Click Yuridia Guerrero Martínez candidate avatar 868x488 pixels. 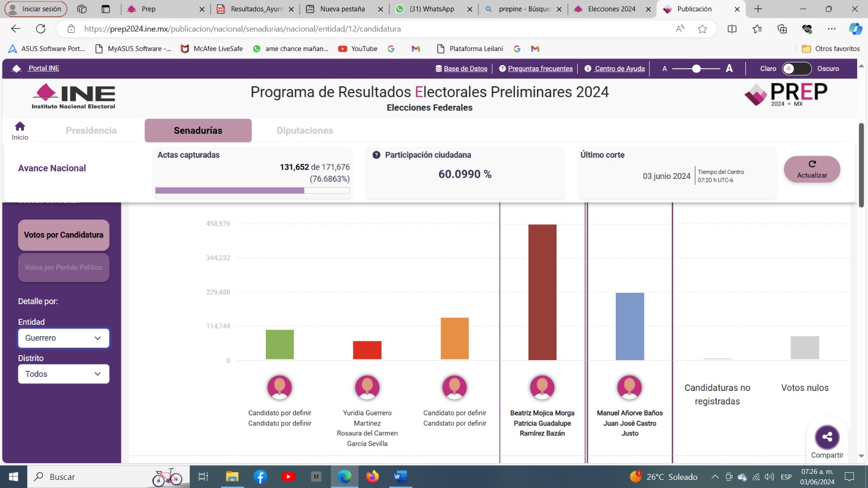pyautogui.click(x=367, y=388)
